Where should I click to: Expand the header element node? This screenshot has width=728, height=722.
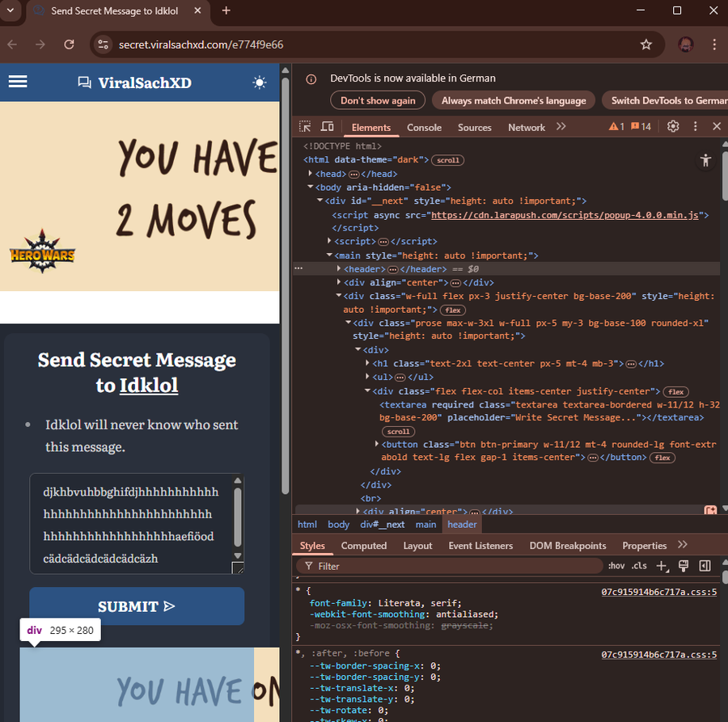click(x=339, y=268)
